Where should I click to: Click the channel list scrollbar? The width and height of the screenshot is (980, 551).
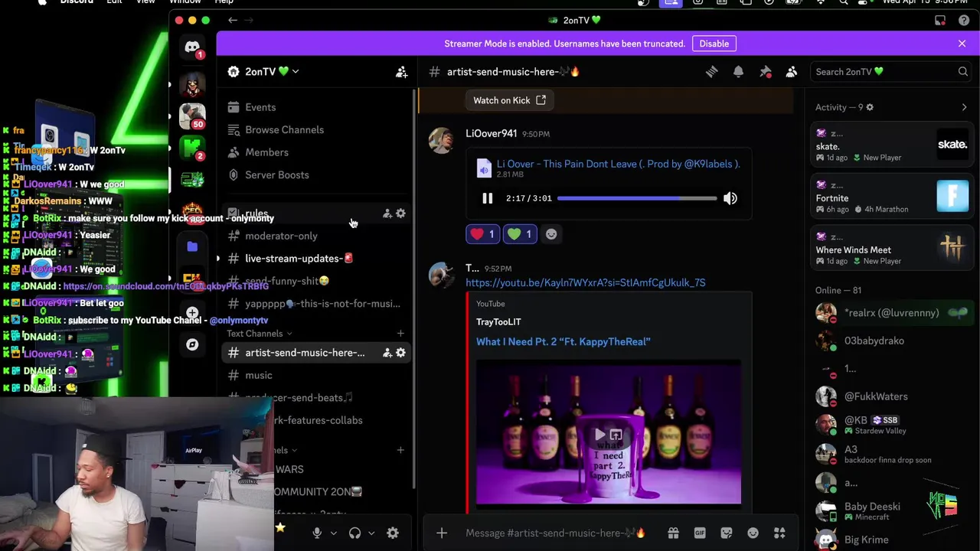[414, 289]
